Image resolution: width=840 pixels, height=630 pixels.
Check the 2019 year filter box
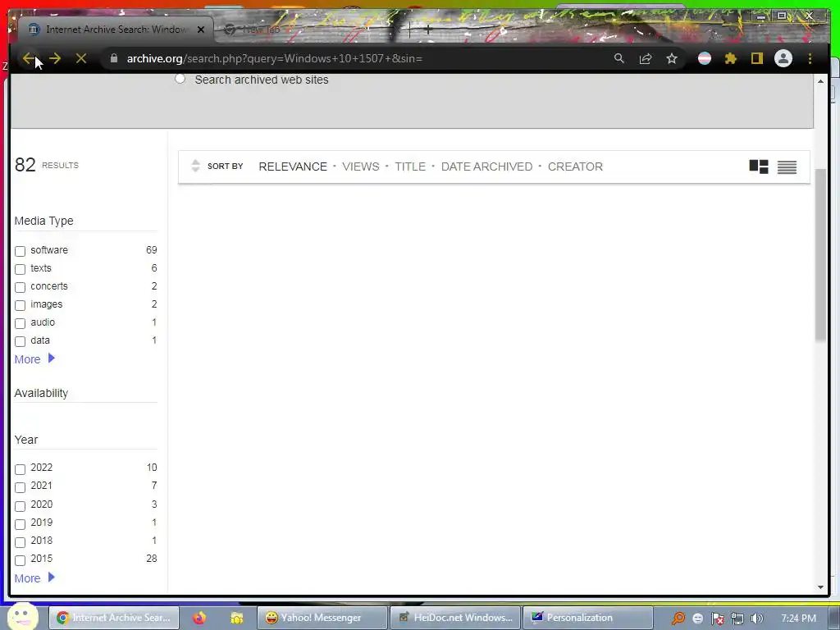point(20,524)
